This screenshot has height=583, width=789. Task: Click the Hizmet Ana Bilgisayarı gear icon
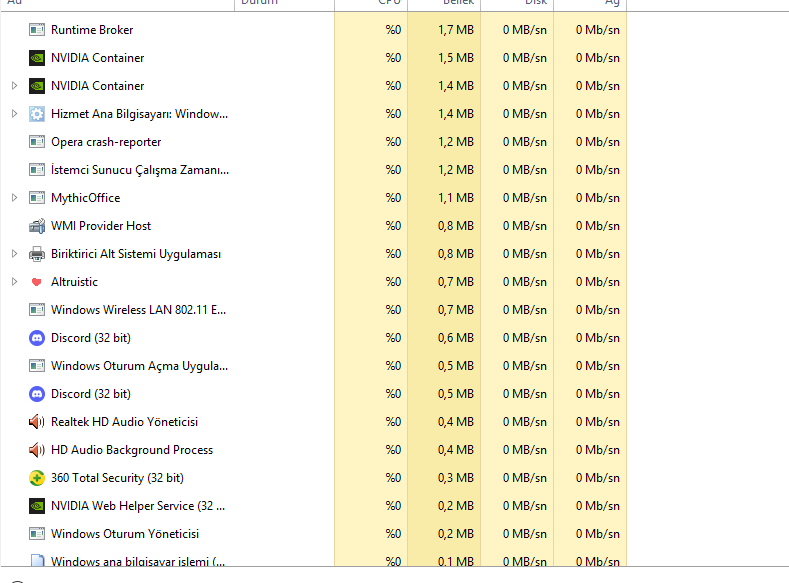pos(37,114)
